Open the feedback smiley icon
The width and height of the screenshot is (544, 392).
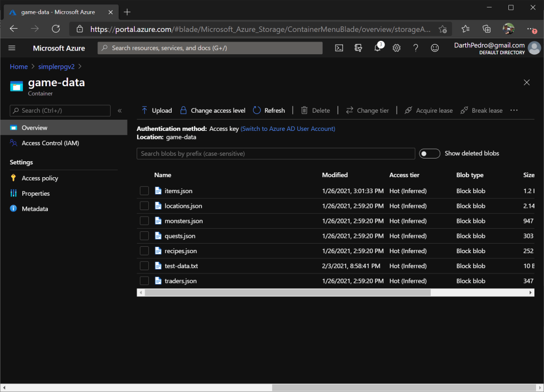click(435, 48)
